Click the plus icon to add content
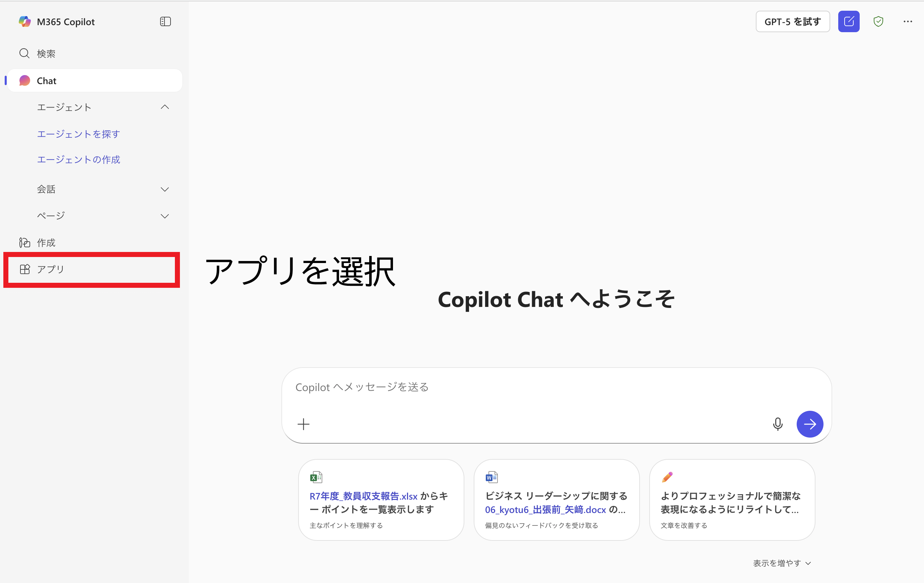The image size is (924, 583). pyautogui.click(x=303, y=424)
